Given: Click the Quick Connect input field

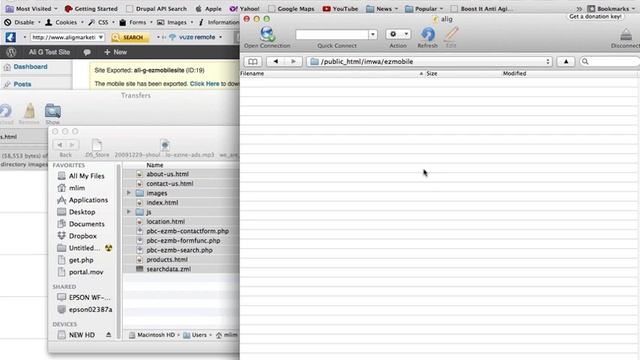Looking at the screenshot, I should point(332,35).
